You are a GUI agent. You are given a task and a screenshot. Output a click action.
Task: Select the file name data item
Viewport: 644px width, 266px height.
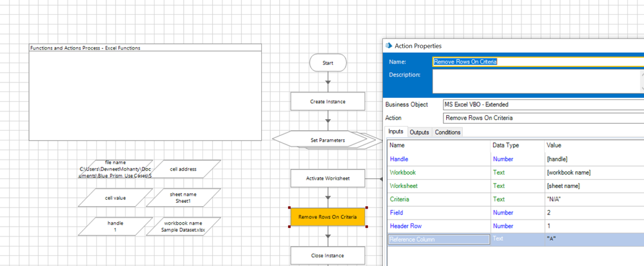coord(115,169)
